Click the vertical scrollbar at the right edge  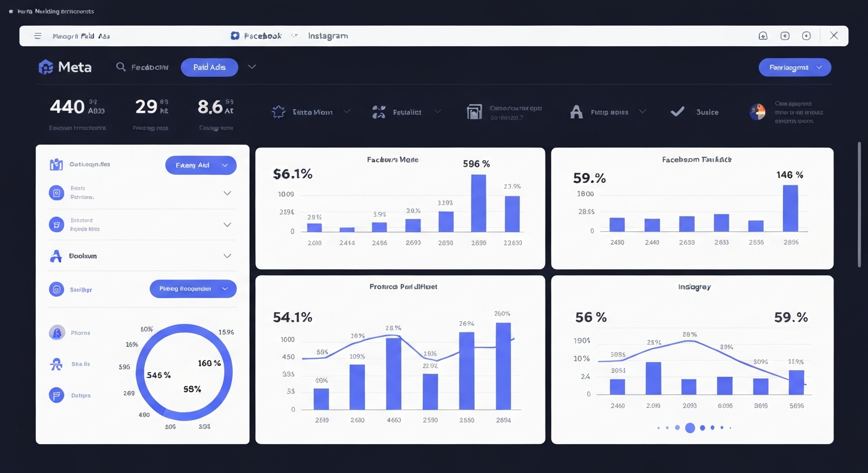(x=859, y=204)
